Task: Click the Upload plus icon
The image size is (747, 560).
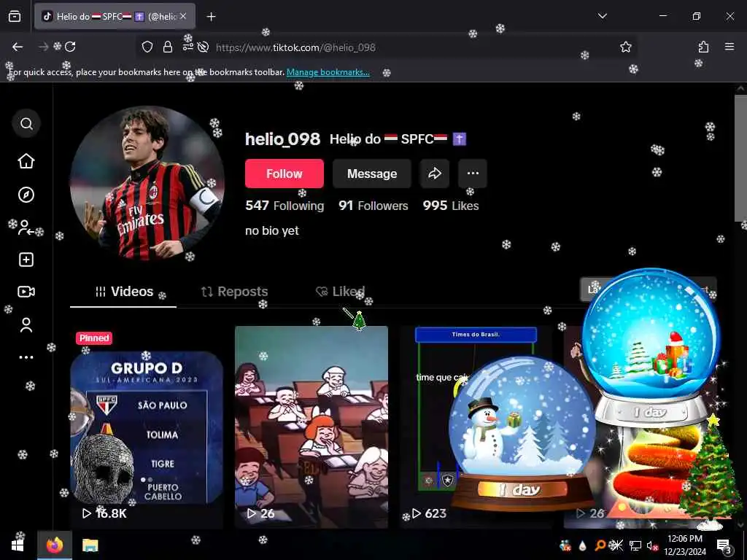Action: (x=26, y=260)
